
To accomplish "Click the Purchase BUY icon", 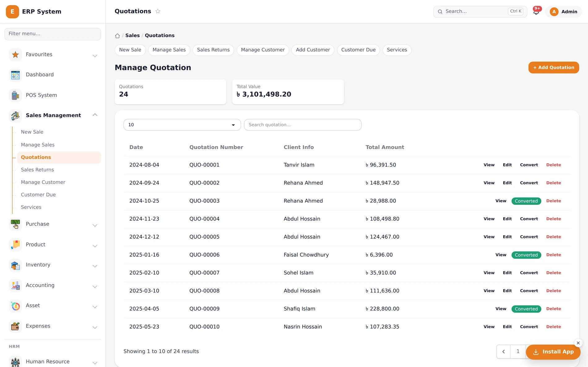I will (x=15, y=224).
